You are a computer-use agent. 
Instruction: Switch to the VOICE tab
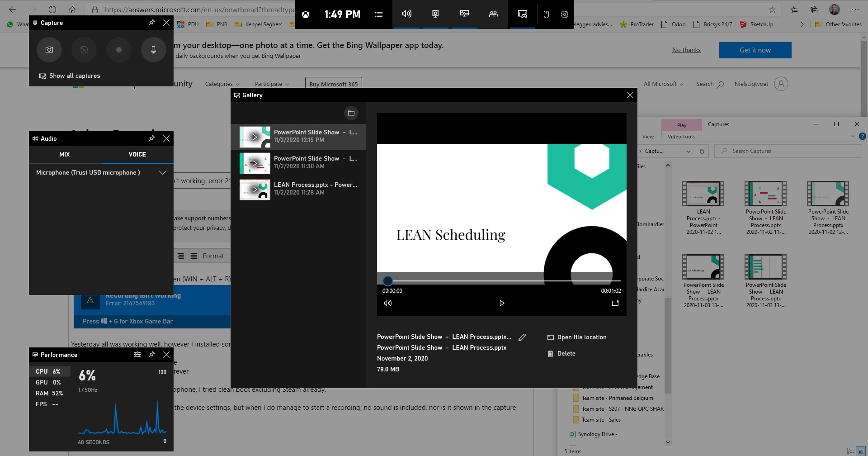[x=137, y=154]
